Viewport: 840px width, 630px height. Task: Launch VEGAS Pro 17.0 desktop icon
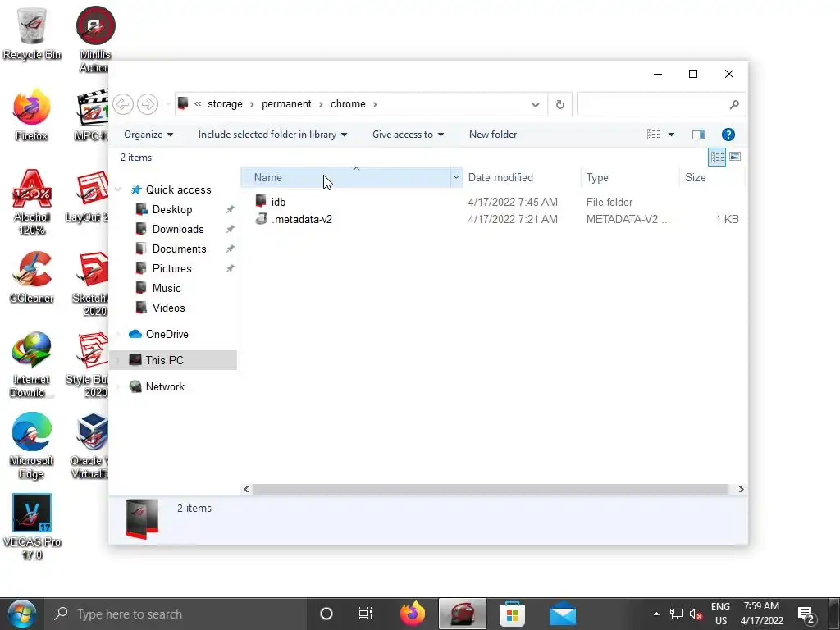32,527
